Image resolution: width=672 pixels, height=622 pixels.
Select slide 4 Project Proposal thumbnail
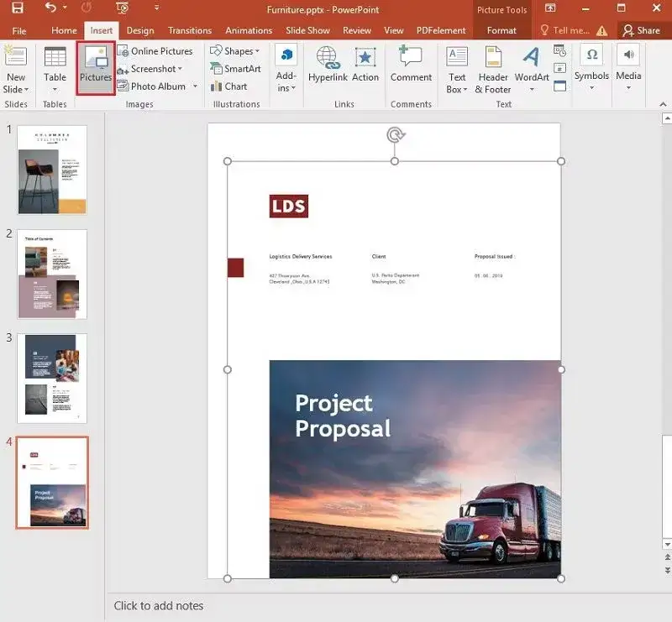click(52, 483)
